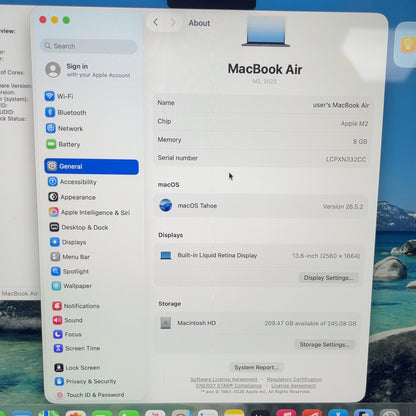Open the Privacy & Security section
The height and width of the screenshot is (416, 416).
pos(86,381)
